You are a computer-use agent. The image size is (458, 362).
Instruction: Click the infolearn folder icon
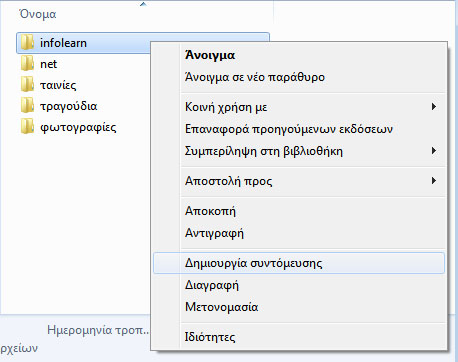[x=27, y=43]
